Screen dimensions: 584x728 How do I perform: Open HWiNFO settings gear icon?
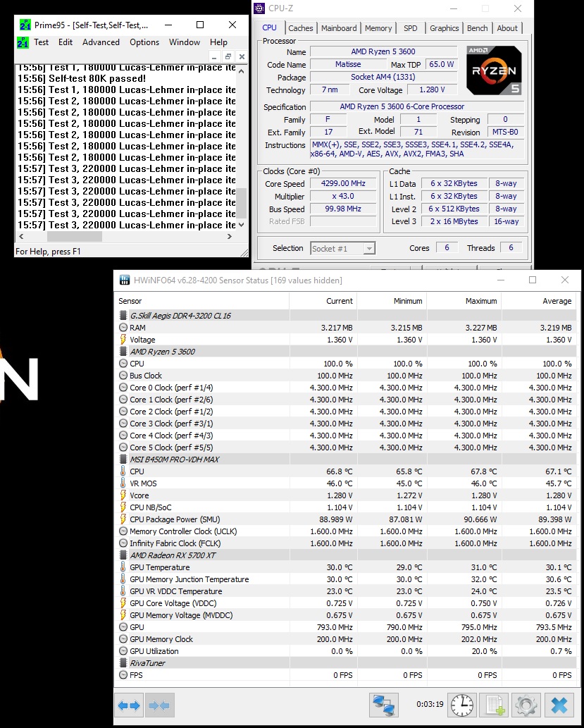point(526,705)
